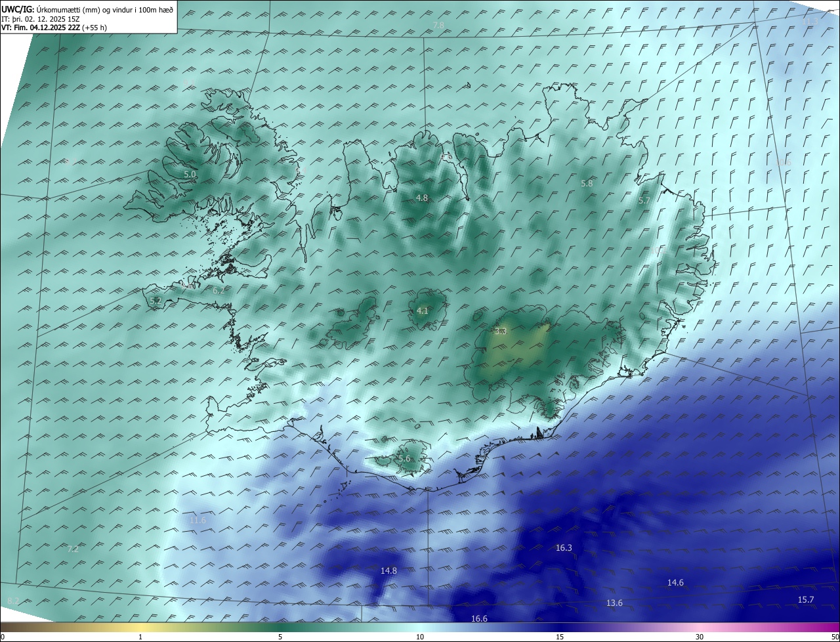The height and width of the screenshot is (642, 840).
Task: Click the 15.7 value in the lower right corner
Action: pyautogui.click(x=806, y=600)
